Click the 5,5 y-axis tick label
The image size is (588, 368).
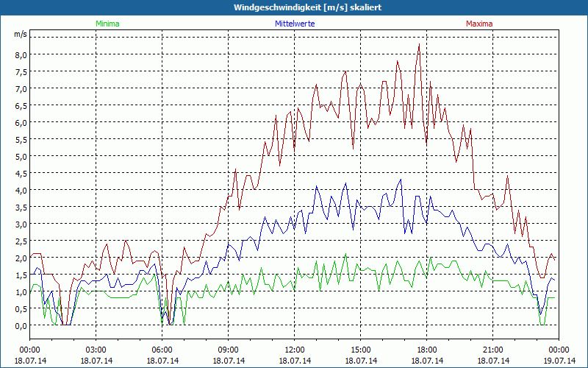pos(21,139)
